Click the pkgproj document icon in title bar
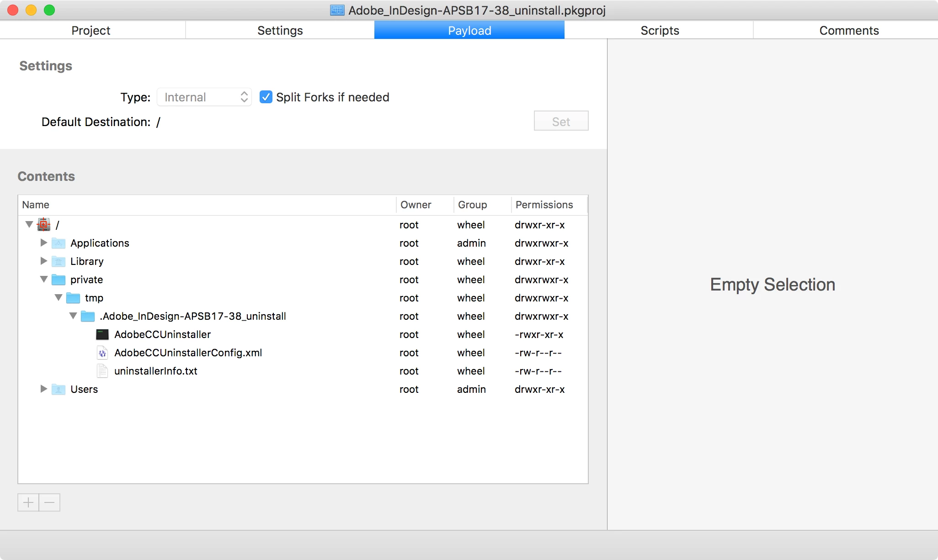This screenshot has height=560, width=938. pyautogui.click(x=337, y=10)
